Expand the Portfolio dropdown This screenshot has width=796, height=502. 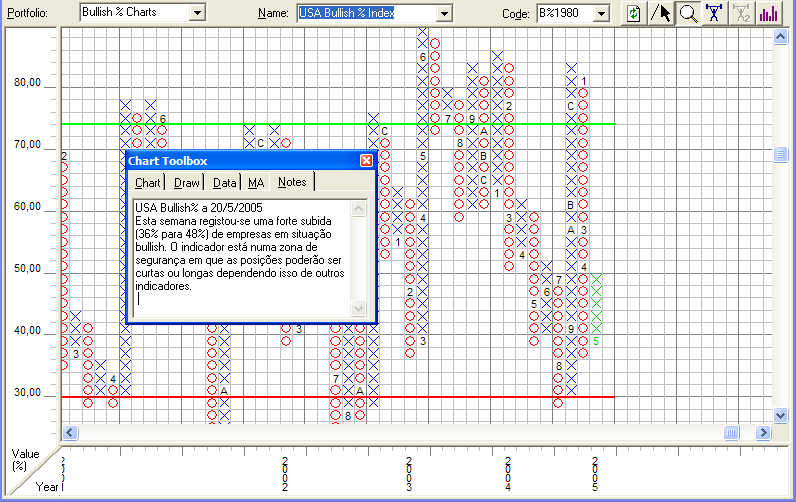[x=197, y=13]
